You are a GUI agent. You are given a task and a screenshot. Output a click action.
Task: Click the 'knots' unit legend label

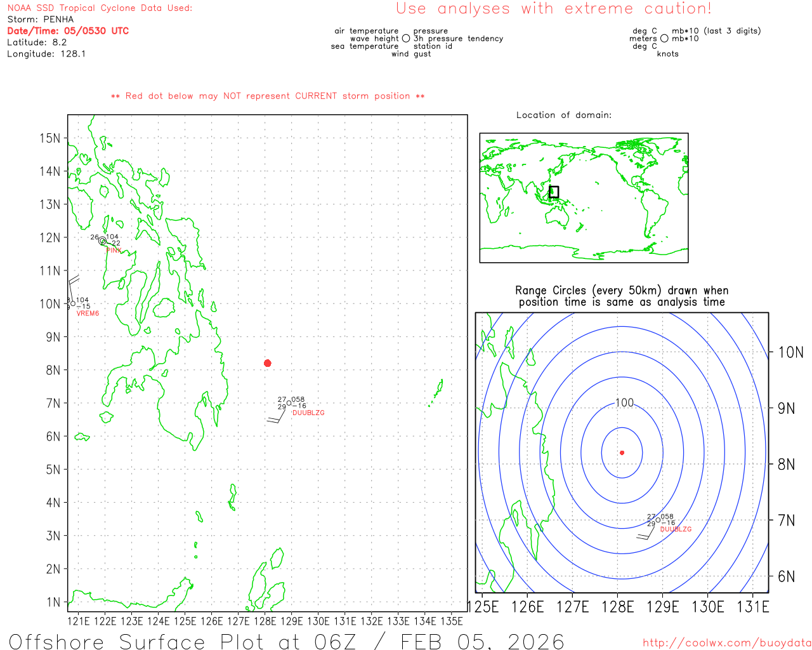pyautogui.click(x=668, y=54)
